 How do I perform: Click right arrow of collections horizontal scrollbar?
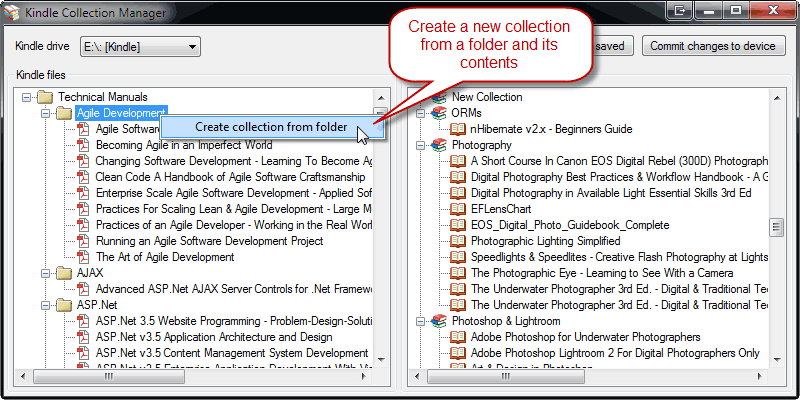point(758,377)
